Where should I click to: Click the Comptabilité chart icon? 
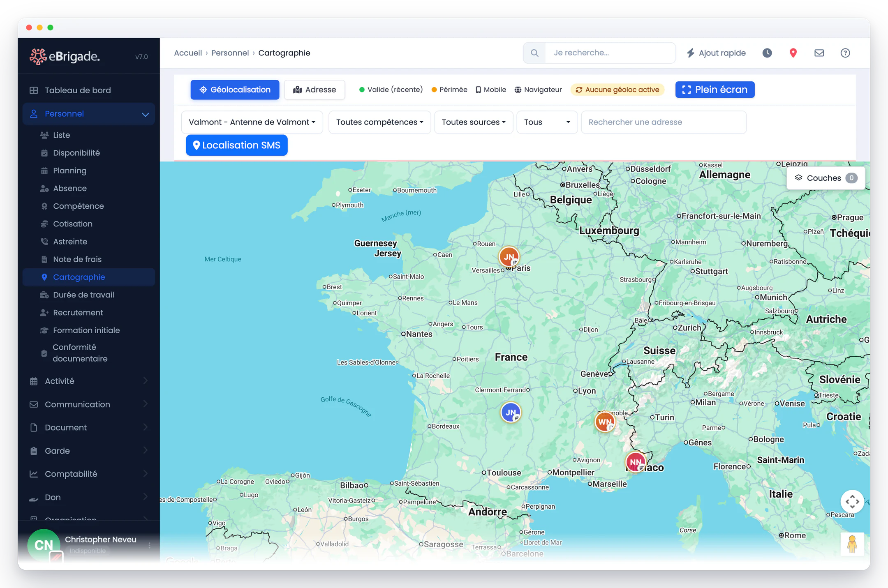coord(34,474)
